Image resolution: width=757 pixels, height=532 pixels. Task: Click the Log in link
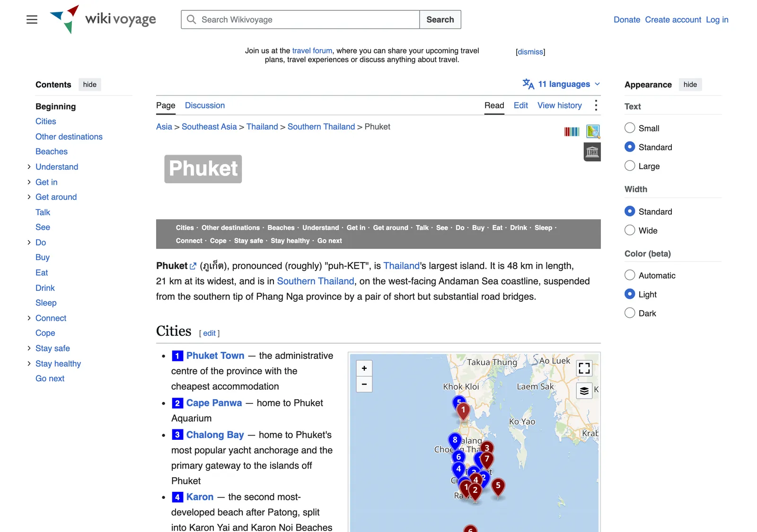point(717,19)
